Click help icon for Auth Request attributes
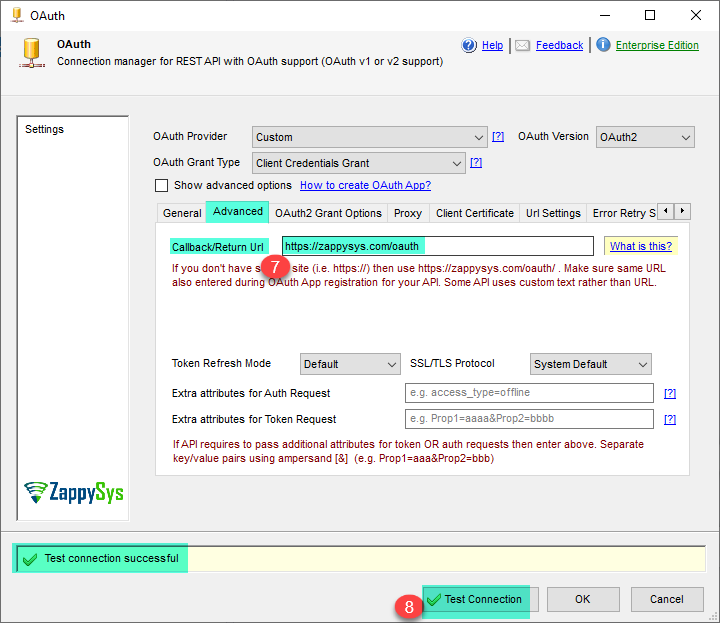Viewport: 720px width, 623px height. pyautogui.click(x=670, y=393)
